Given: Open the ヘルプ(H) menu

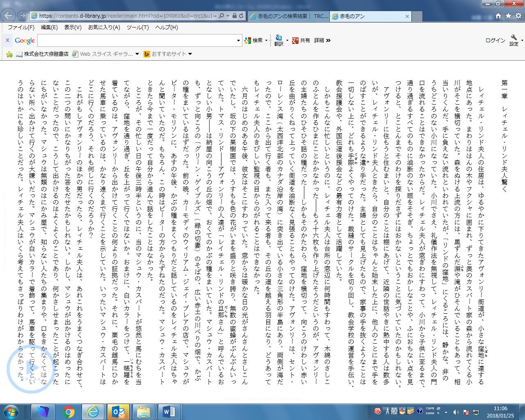Looking at the screenshot, I should pos(167,27).
